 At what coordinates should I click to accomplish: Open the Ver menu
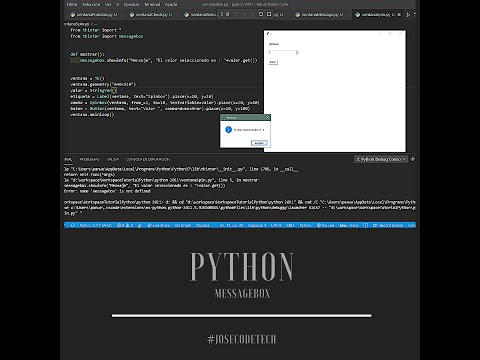click(108, 4)
